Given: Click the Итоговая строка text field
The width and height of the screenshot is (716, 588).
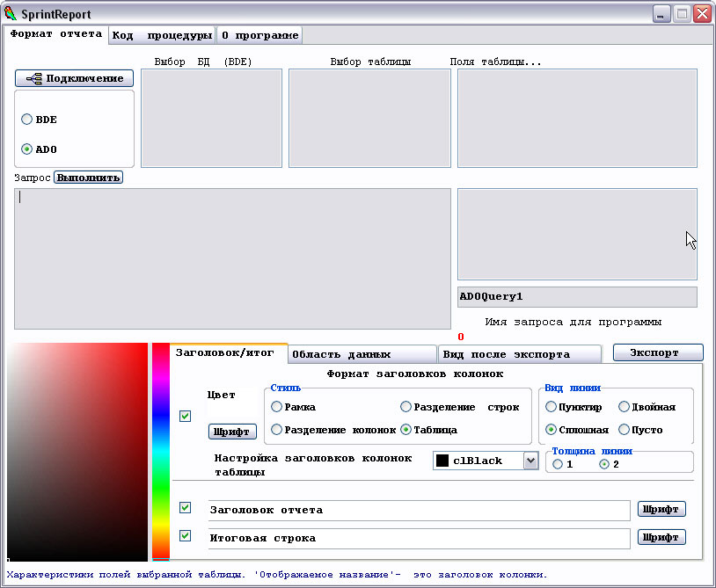Looking at the screenshot, I should (420, 538).
